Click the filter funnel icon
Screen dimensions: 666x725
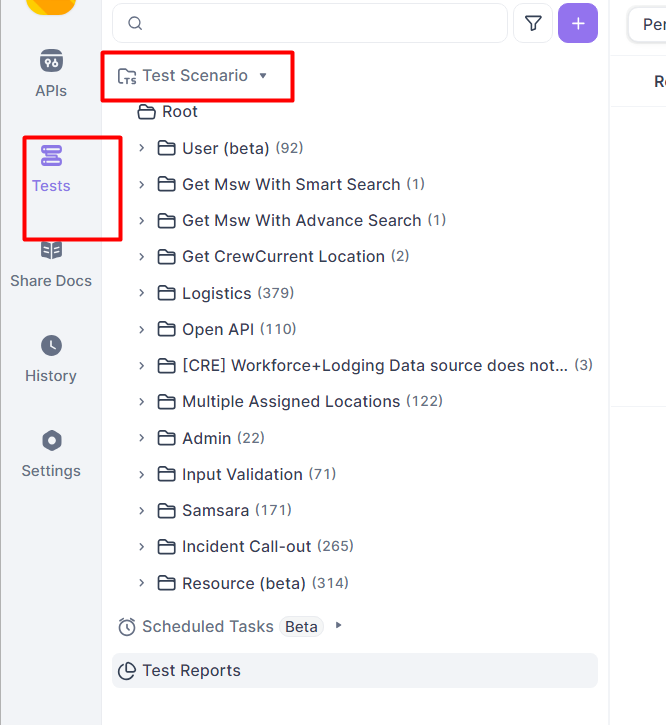[x=533, y=23]
